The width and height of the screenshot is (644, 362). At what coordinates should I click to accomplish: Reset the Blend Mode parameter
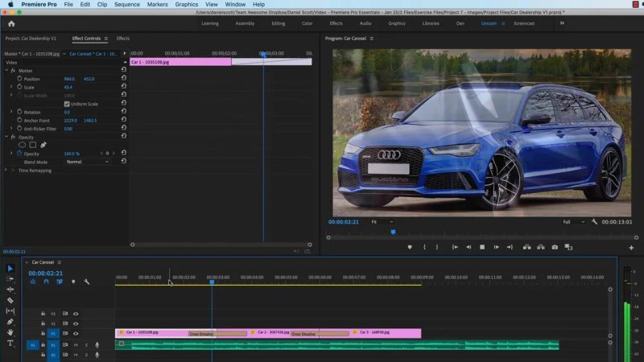(124, 162)
